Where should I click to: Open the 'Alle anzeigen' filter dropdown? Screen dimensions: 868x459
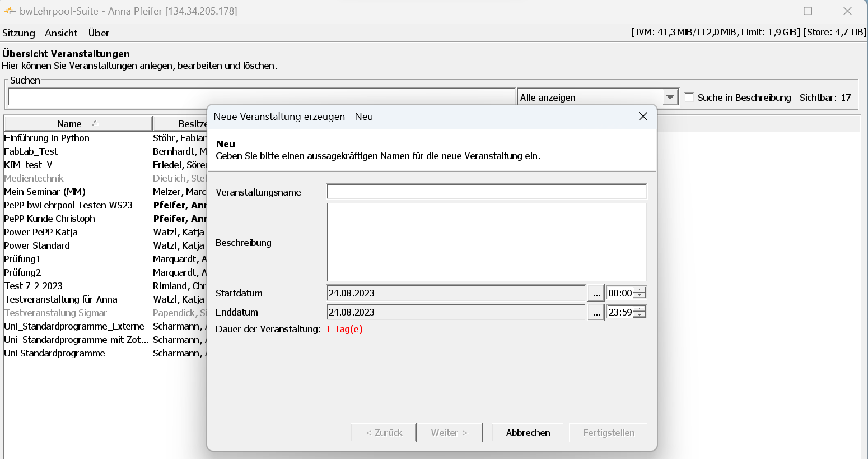point(598,97)
